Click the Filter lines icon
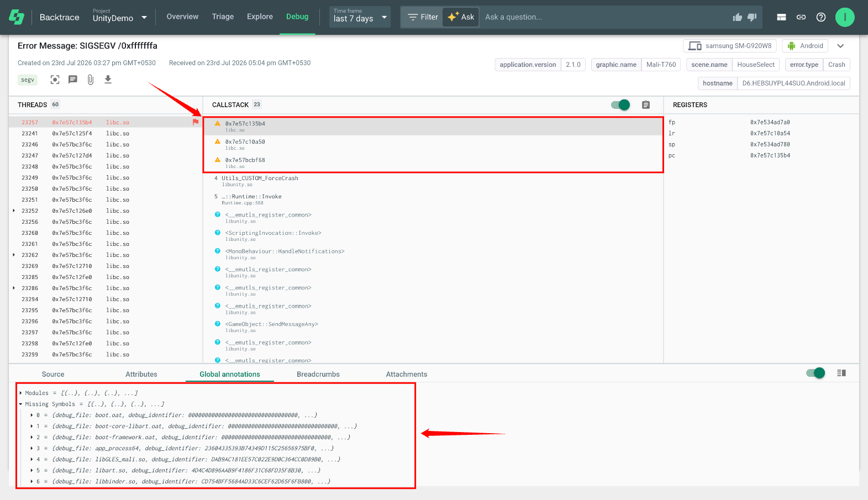868x500 pixels. 413,17
